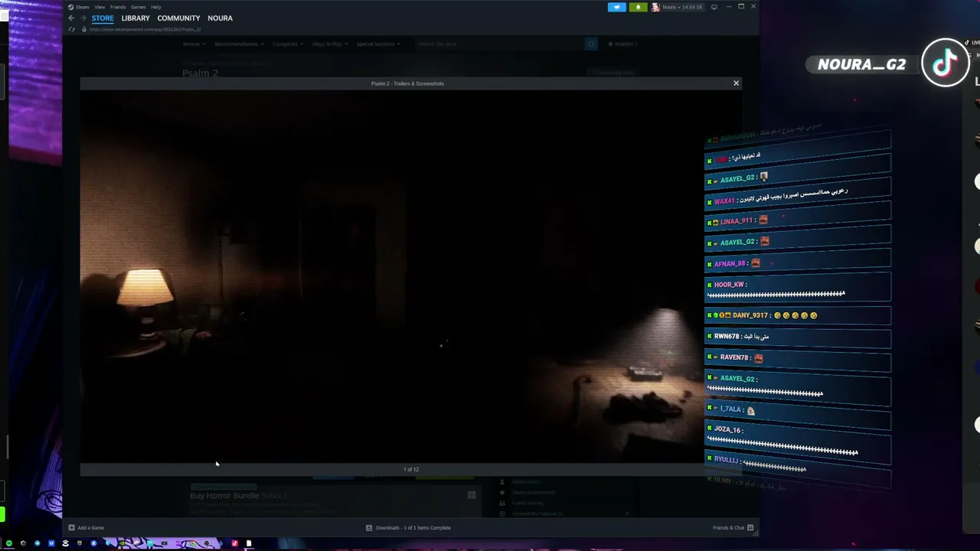The image size is (980, 551).
Task: Open the STORE tab
Action: [103, 18]
